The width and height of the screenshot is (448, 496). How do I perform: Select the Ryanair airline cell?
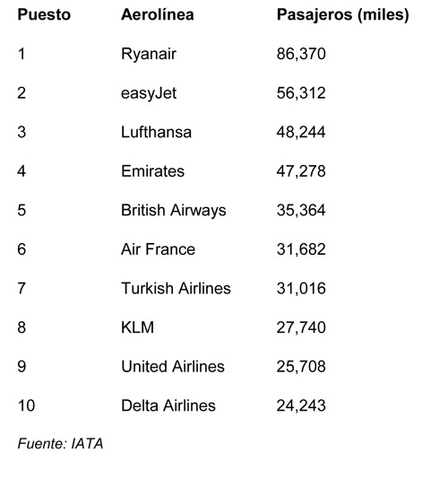point(149,54)
